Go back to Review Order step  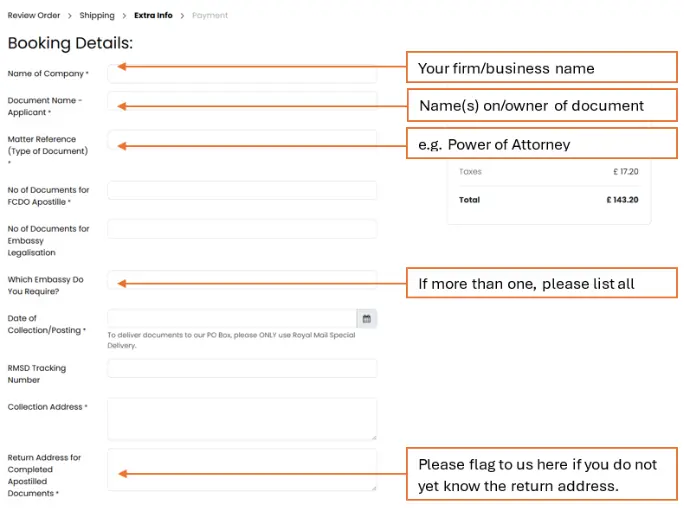click(x=34, y=16)
